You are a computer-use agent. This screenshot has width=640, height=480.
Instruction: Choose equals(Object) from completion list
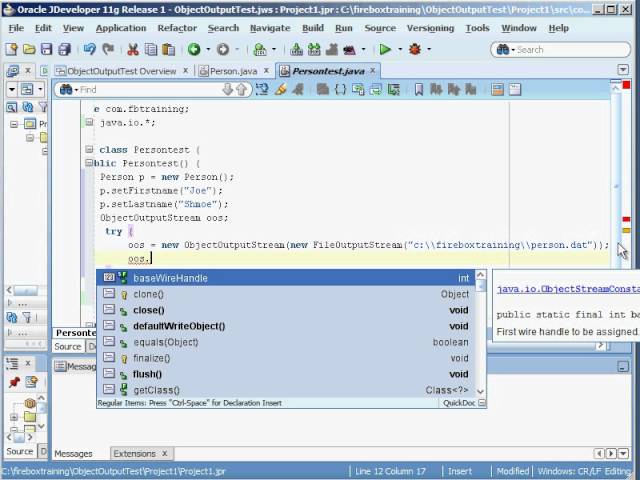[x=286, y=342]
